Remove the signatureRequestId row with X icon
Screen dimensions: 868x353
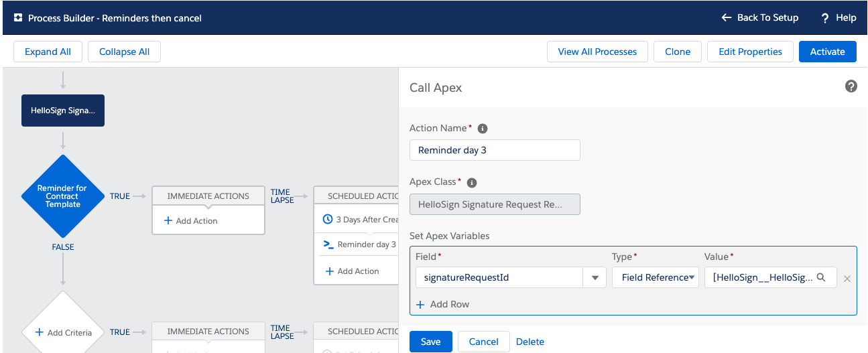847,278
